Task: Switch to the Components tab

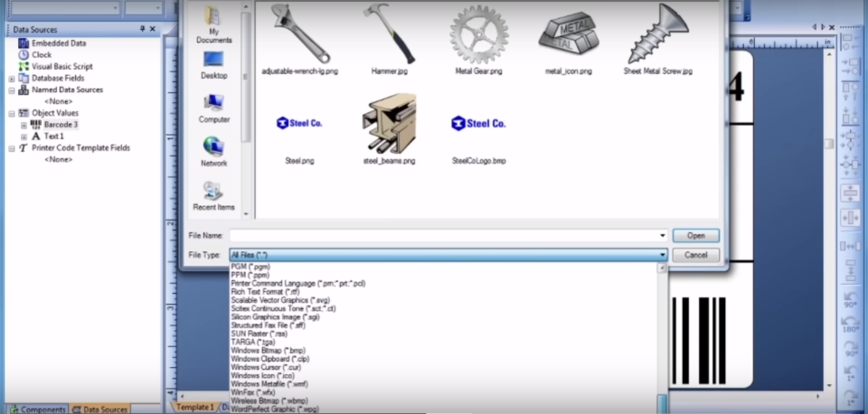Action: (38, 409)
